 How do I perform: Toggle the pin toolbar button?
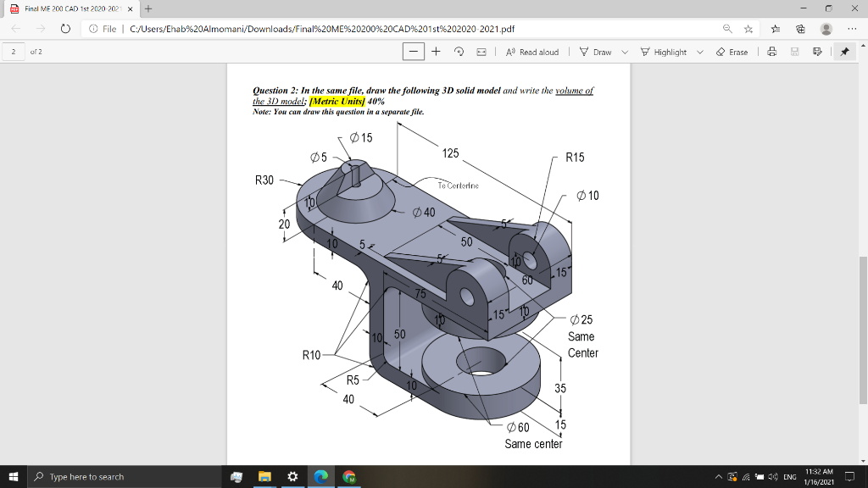(x=844, y=52)
